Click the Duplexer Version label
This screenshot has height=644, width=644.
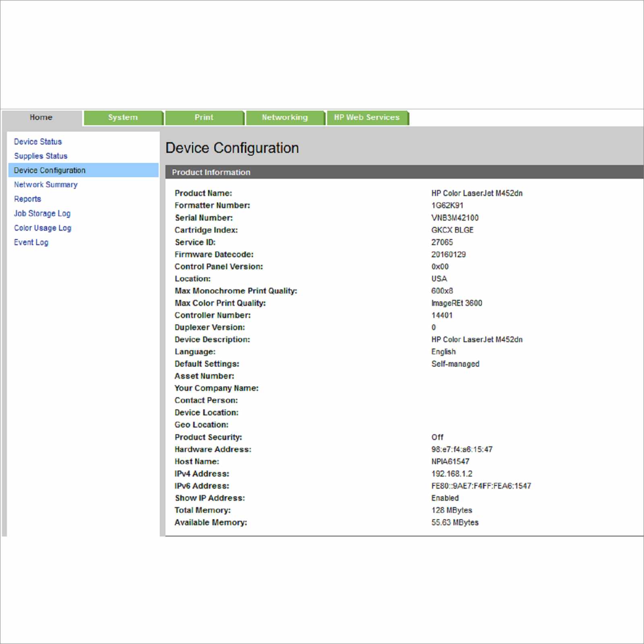(x=210, y=327)
